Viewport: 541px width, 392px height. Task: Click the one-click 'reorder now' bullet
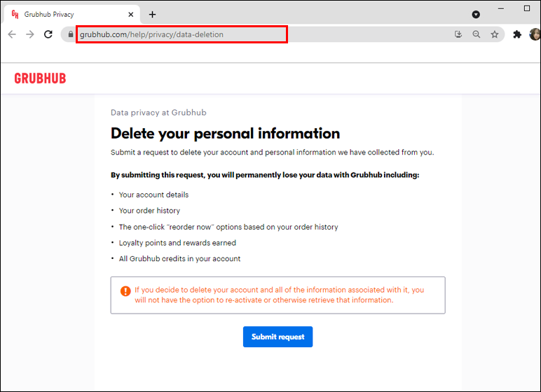(x=228, y=227)
